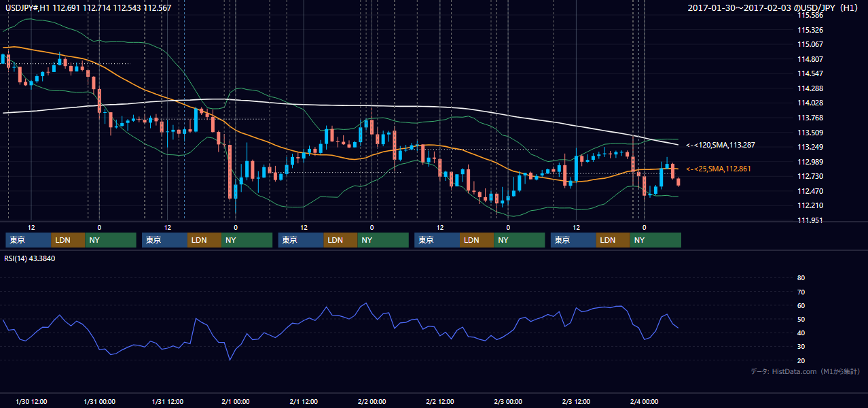The height and width of the screenshot is (408, 868).
Task: Click price axis value 113.768
Action: point(812,118)
